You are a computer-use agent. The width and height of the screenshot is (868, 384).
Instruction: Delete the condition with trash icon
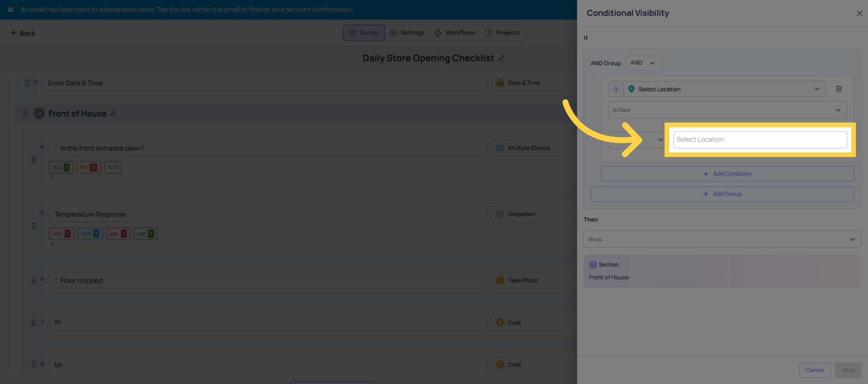[839, 89]
